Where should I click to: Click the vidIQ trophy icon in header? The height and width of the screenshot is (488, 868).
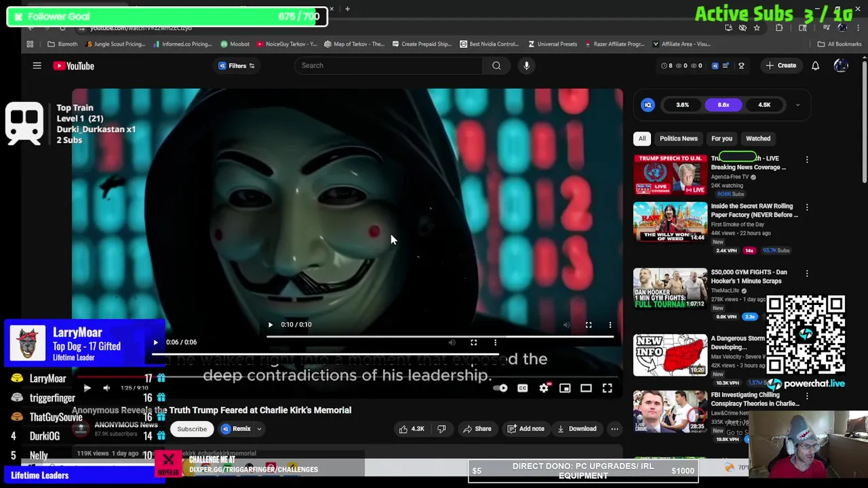pyautogui.click(x=741, y=66)
